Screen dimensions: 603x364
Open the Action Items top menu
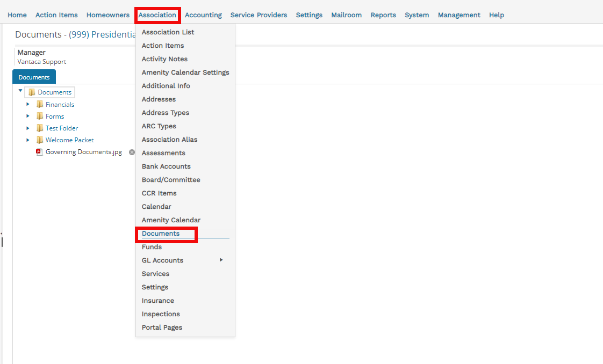pos(56,15)
